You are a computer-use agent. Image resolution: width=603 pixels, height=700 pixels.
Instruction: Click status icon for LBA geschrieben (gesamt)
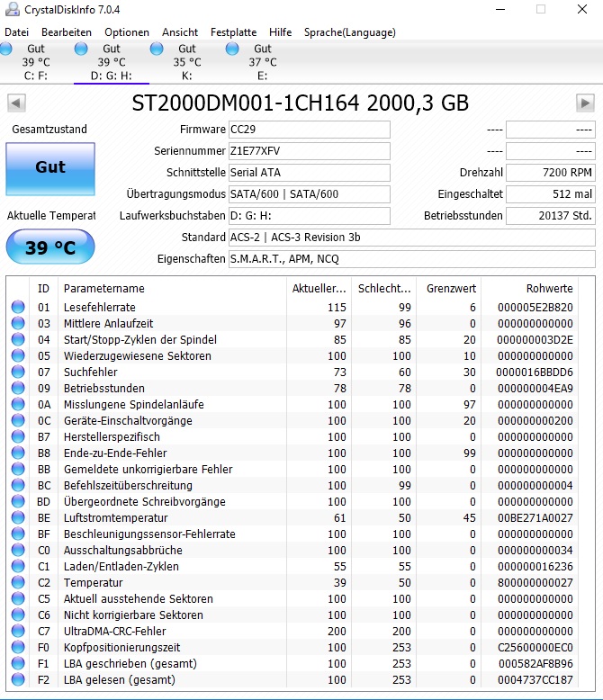click(x=18, y=663)
